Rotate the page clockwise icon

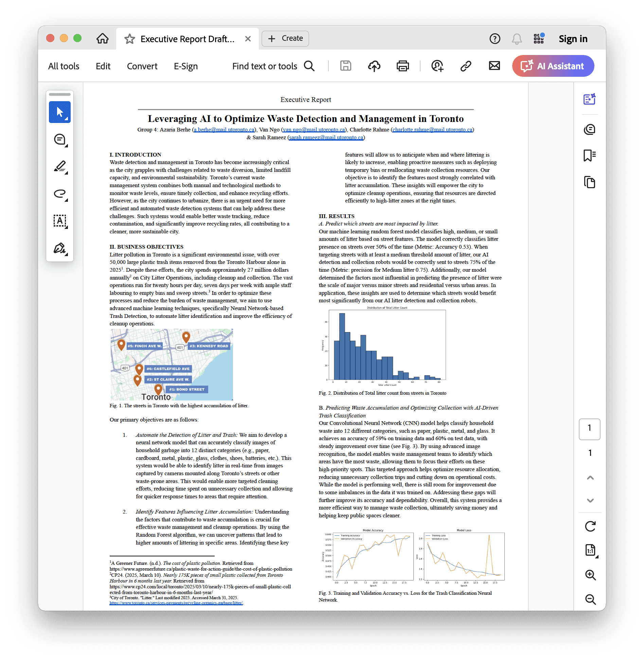click(x=590, y=526)
